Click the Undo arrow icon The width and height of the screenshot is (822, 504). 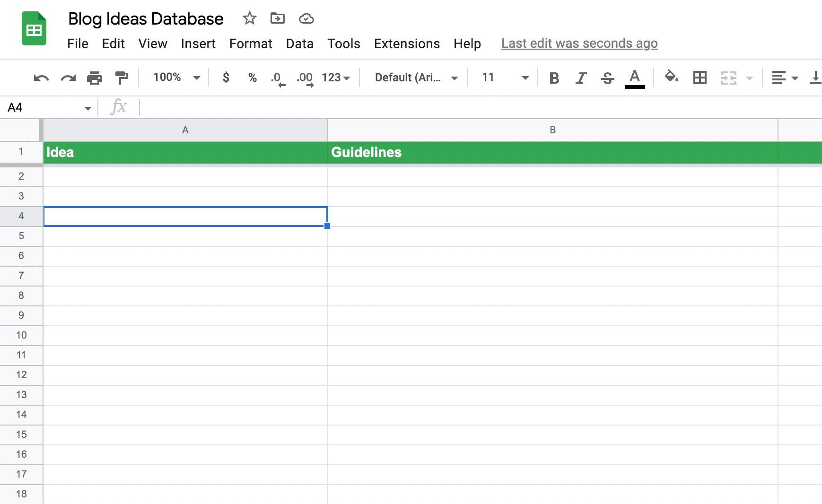click(x=41, y=78)
